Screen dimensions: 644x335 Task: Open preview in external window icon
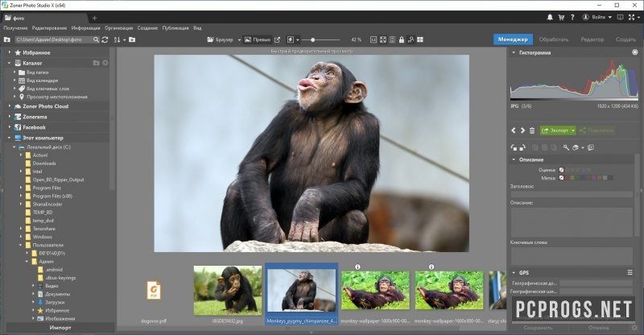(x=277, y=40)
